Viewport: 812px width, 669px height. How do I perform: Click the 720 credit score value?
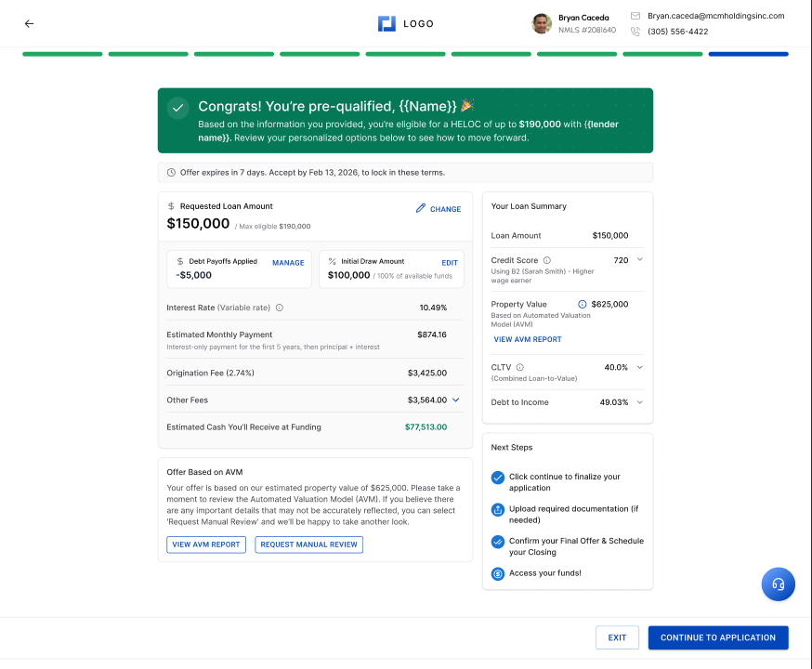click(x=621, y=260)
